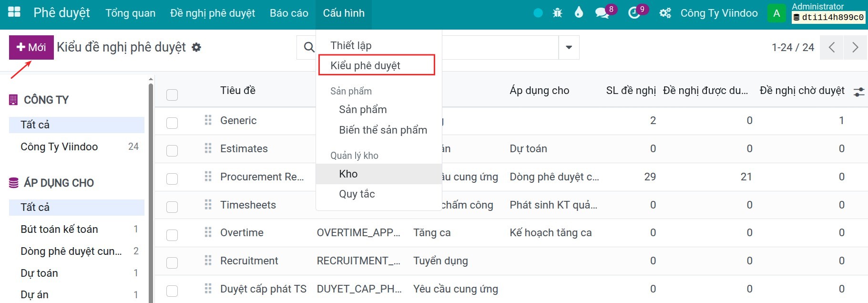Image resolution: width=868 pixels, height=303 pixels.
Task: Click the Mới button
Action: pyautogui.click(x=31, y=47)
